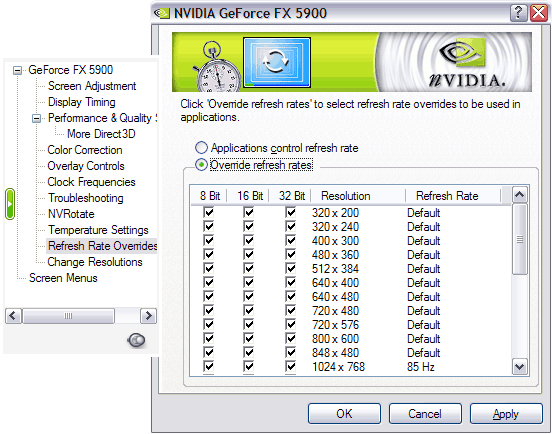Go to Overlay Controls

[86, 166]
